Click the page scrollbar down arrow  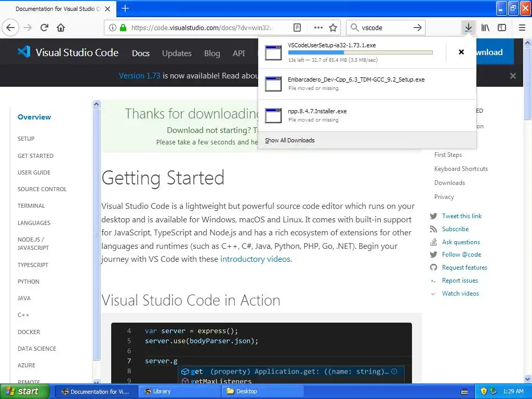coord(528,379)
